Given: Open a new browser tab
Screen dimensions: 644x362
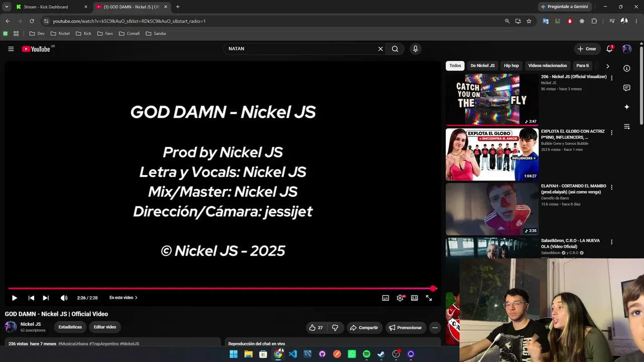Looking at the screenshot, I should 178,7.
